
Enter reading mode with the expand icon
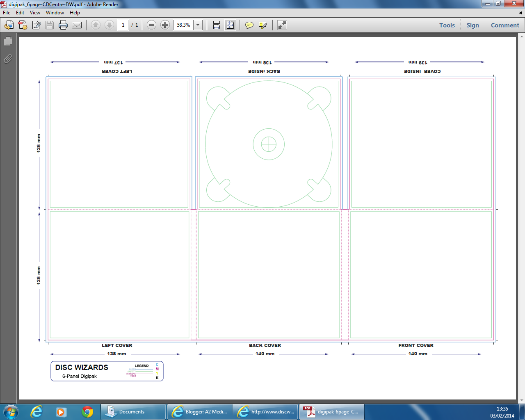(x=281, y=25)
